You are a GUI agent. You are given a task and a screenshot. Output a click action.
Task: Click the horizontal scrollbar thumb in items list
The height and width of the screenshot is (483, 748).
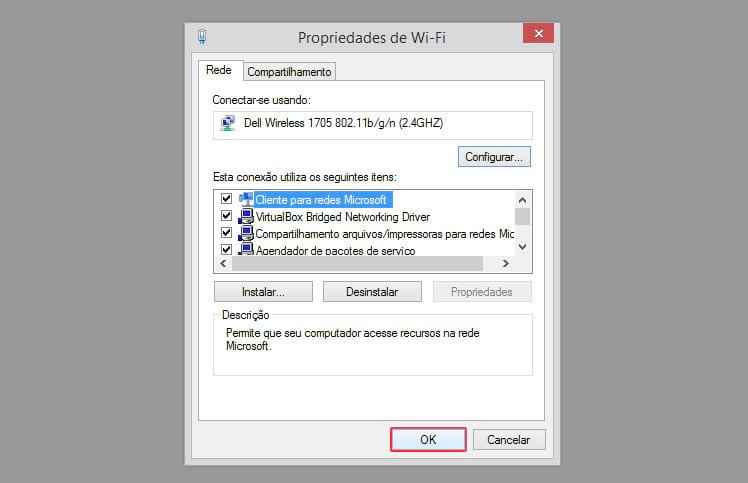[357, 263]
